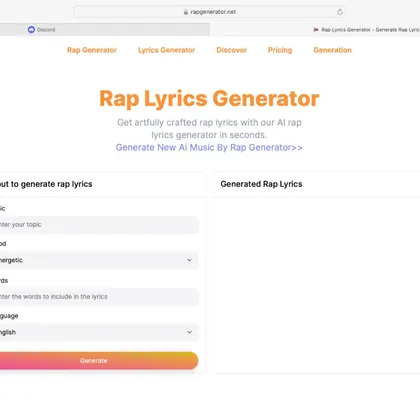420x420 pixels.
Task: Click the gradient Generate button
Action: (99, 361)
